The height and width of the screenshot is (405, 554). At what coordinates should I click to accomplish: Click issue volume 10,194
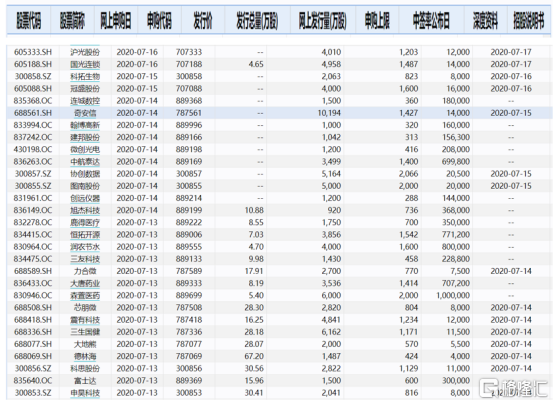(329, 113)
